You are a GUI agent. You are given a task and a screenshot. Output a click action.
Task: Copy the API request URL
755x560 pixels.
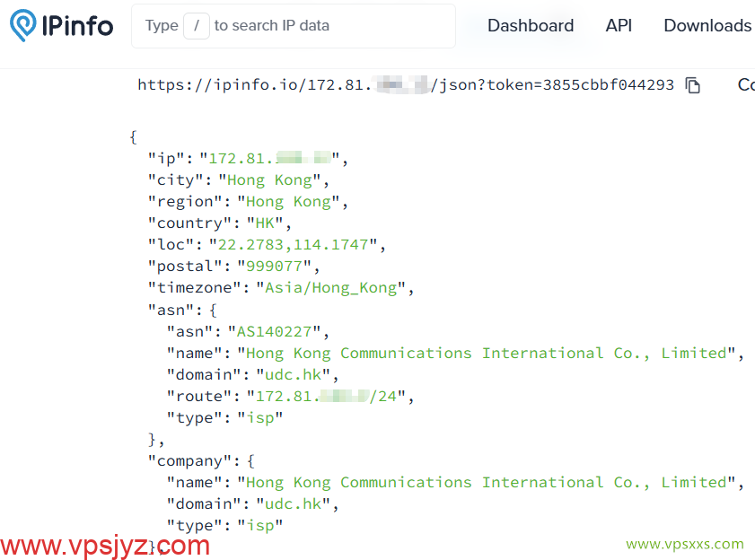click(x=692, y=85)
